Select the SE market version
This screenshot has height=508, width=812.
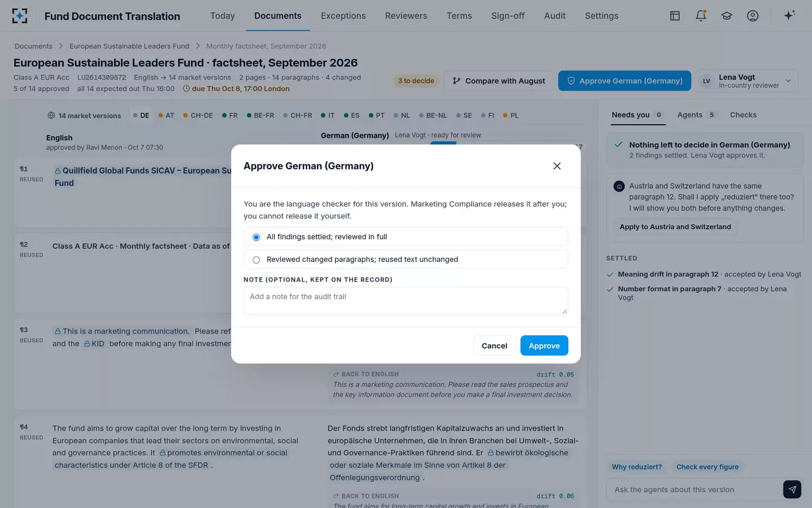point(464,116)
